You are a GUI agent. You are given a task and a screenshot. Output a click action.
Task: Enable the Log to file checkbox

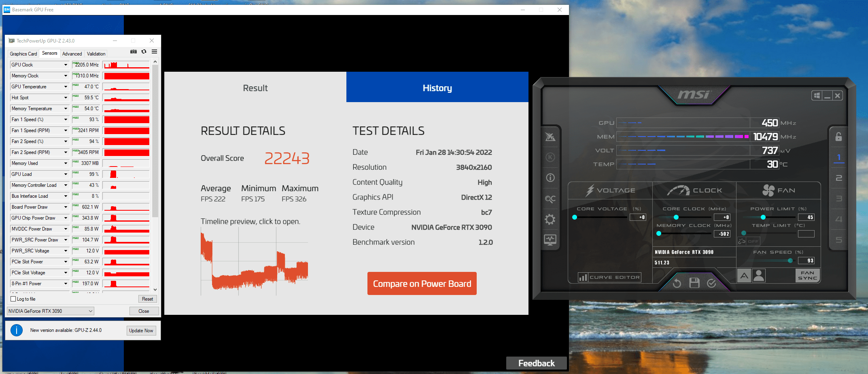[x=13, y=299]
